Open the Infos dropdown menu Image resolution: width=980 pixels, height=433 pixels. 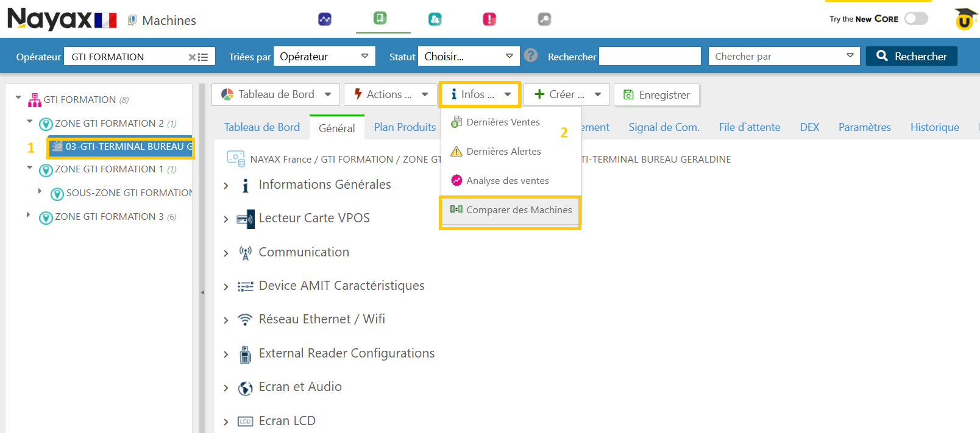tap(480, 94)
